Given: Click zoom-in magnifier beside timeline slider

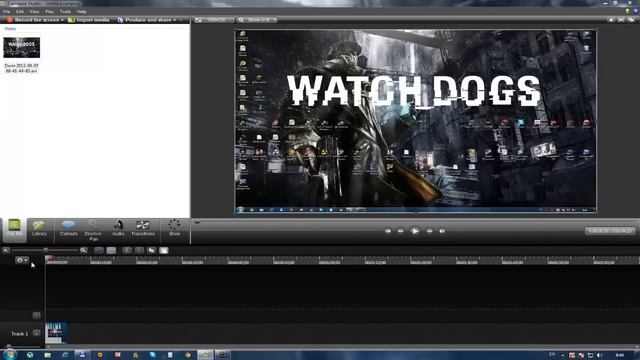Looking at the screenshot, I should (84, 250).
